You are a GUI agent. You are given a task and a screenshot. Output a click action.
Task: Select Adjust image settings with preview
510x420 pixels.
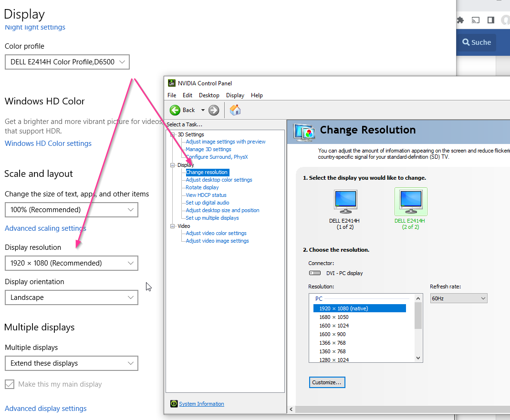click(x=225, y=142)
